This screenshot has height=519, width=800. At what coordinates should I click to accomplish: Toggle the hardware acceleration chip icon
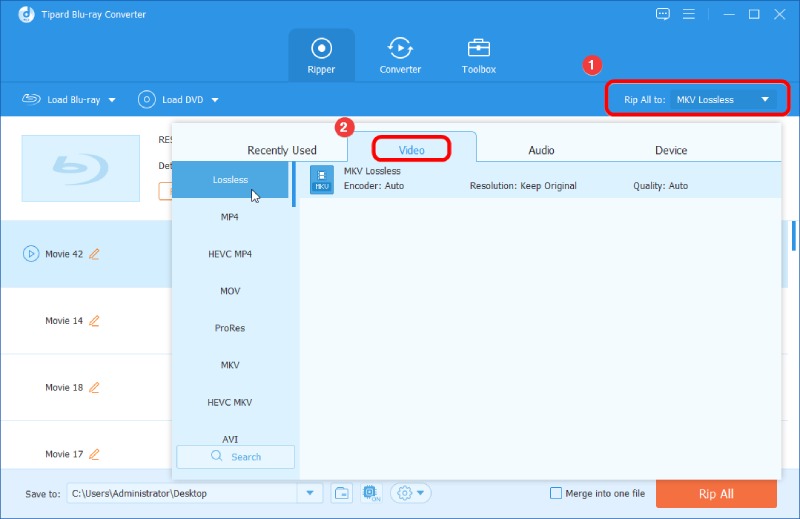[x=371, y=493]
